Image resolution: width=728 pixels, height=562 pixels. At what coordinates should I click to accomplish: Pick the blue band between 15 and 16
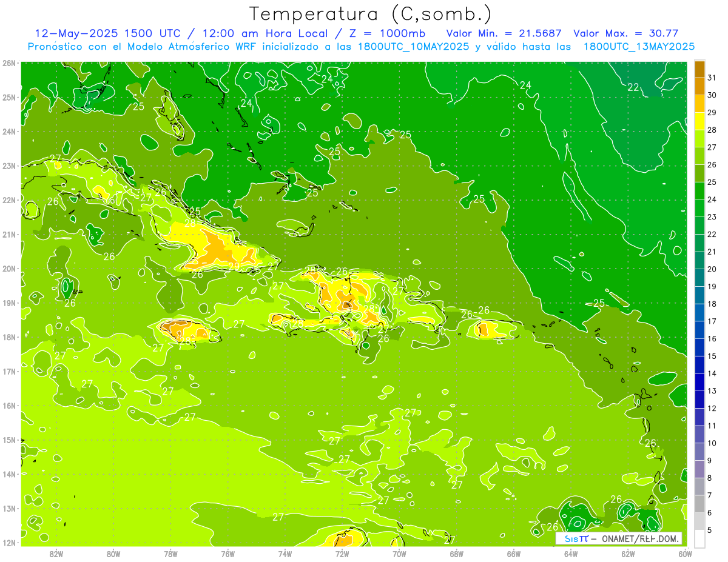coord(699,347)
